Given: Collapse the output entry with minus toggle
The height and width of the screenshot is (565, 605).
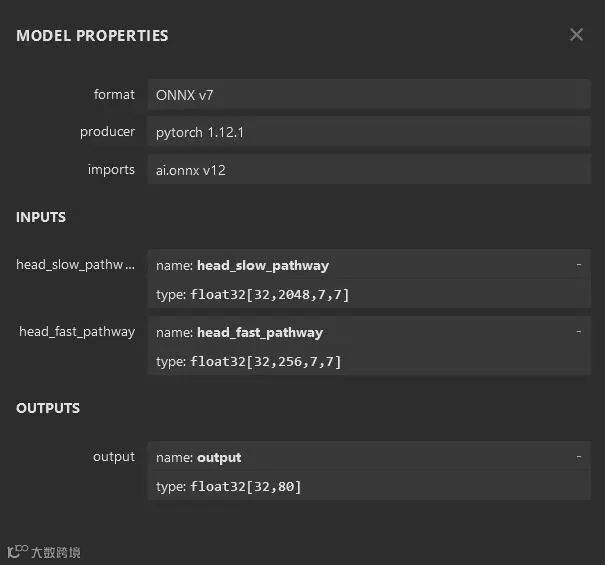Looking at the screenshot, I should coord(579,456).
